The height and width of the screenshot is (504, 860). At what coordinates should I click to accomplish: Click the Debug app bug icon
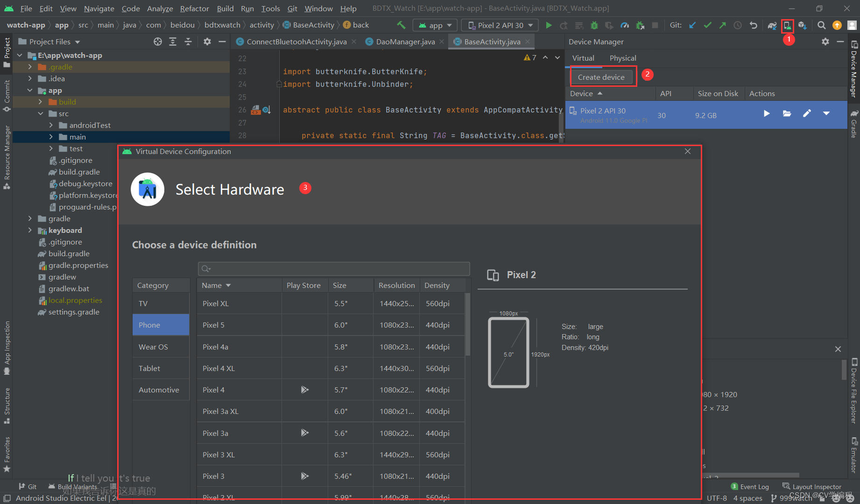594,25
